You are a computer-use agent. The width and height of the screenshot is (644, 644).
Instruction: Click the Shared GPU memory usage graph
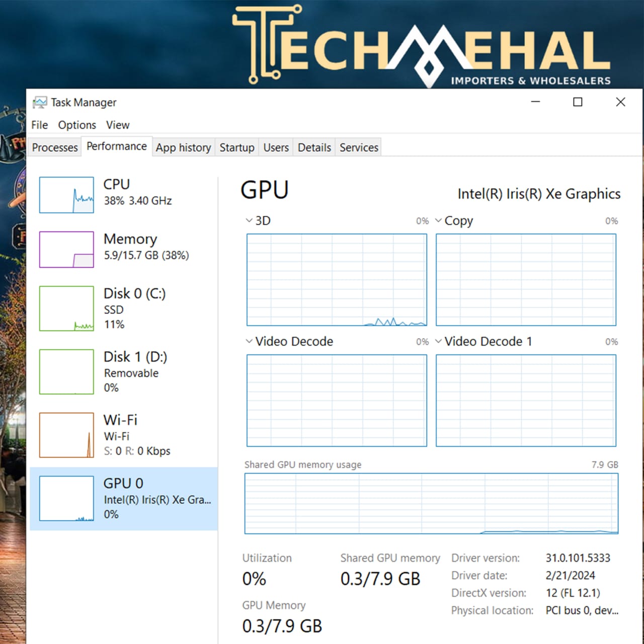point(431,504)
